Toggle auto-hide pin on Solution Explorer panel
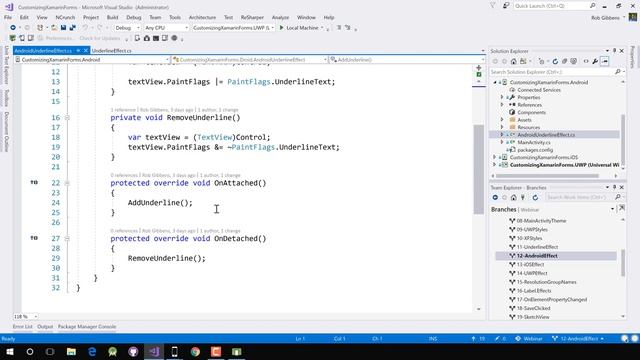Screen dimensions: 640x360 (x=615, y=51)
